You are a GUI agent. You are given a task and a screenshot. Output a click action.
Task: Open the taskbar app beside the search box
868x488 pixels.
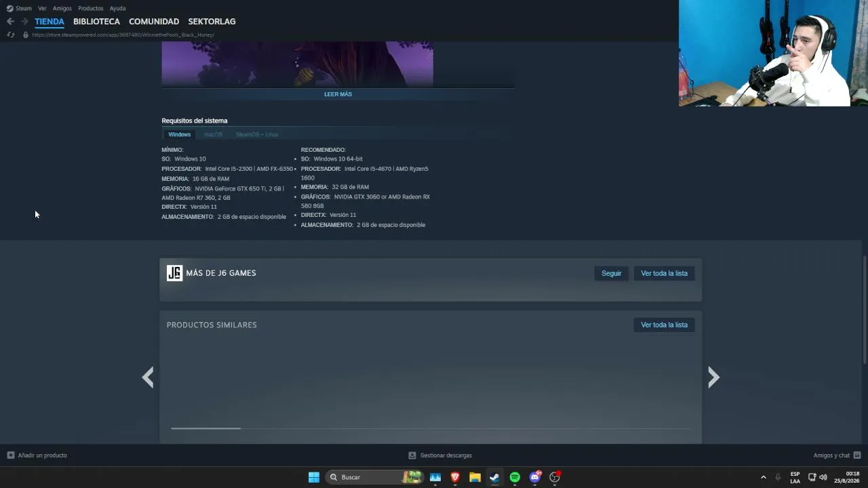pos(435,477)
